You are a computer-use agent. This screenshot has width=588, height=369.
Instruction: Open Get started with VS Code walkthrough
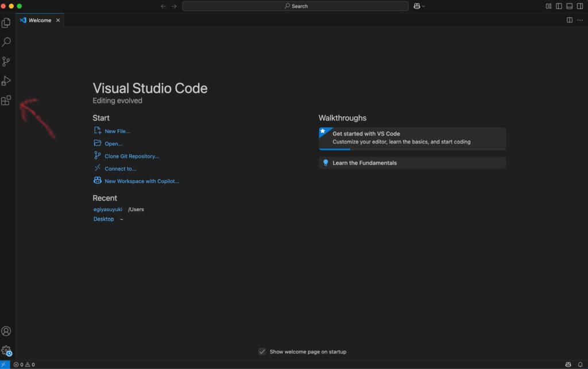412,138
